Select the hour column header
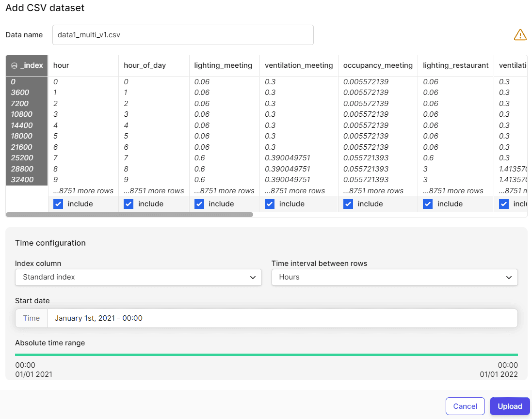532x419 pixels. (62, 65)
